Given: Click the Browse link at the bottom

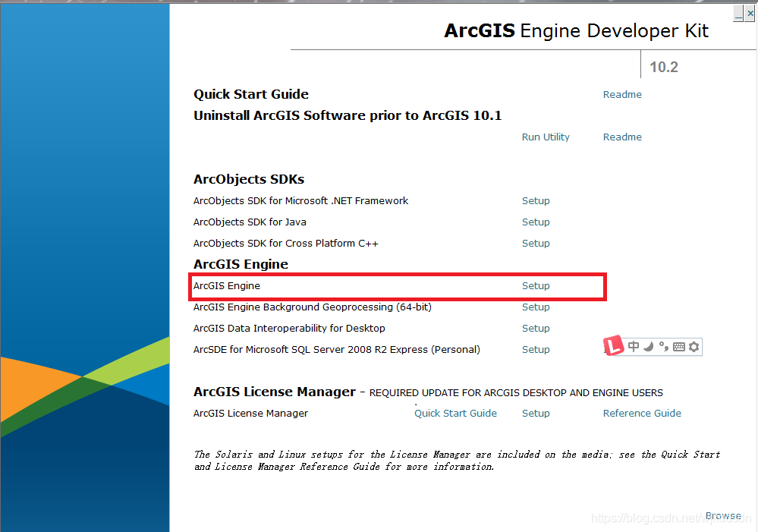Looking at the screenshot, I should (723, 516).
